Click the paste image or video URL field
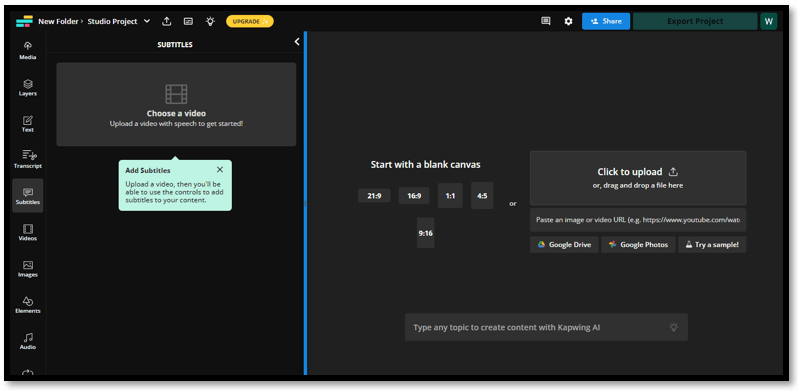 click(x=638, y=220)
